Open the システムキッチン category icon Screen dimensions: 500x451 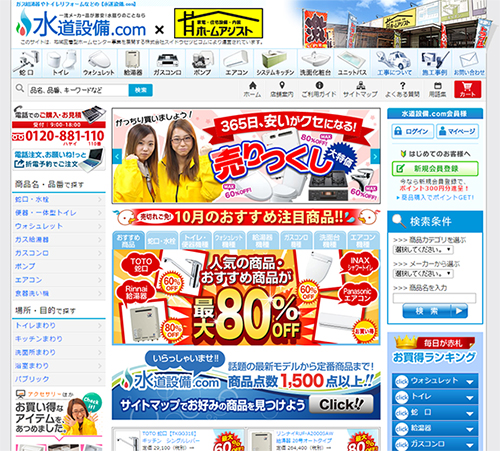(275, 63)
